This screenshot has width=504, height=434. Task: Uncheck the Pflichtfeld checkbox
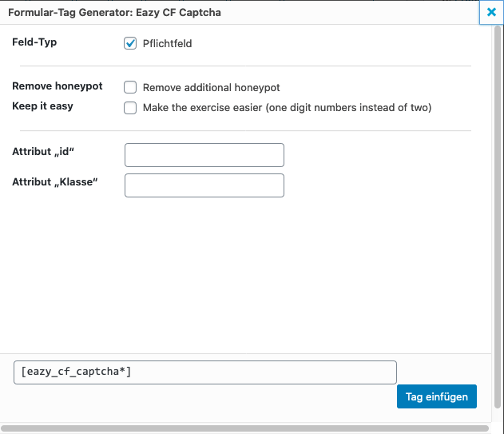131,43
